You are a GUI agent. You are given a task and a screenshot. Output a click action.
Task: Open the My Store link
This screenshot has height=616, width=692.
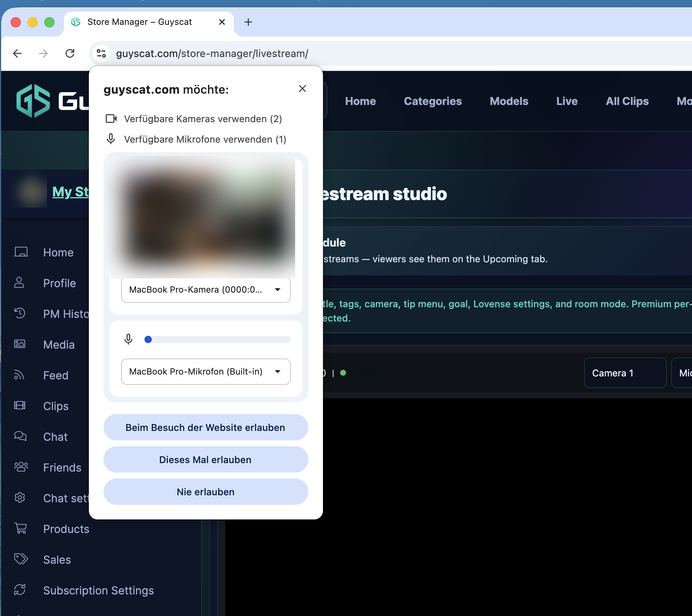click(71, 192)
